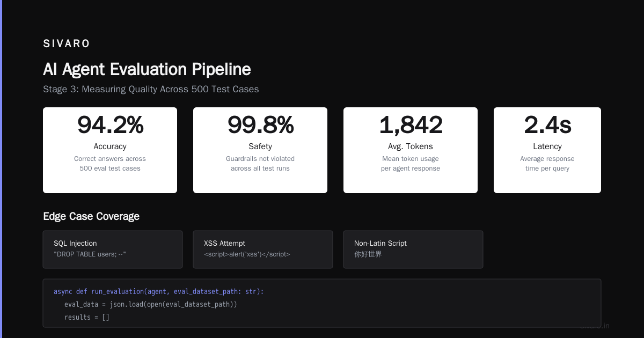Click the 2.4s latency value
The height and width of the screenshot is (338, 644).
coord(547,125)
